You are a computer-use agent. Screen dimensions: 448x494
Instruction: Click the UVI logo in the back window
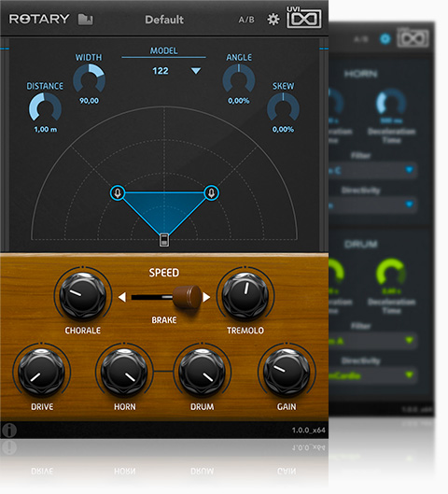(x=413, y=37)
